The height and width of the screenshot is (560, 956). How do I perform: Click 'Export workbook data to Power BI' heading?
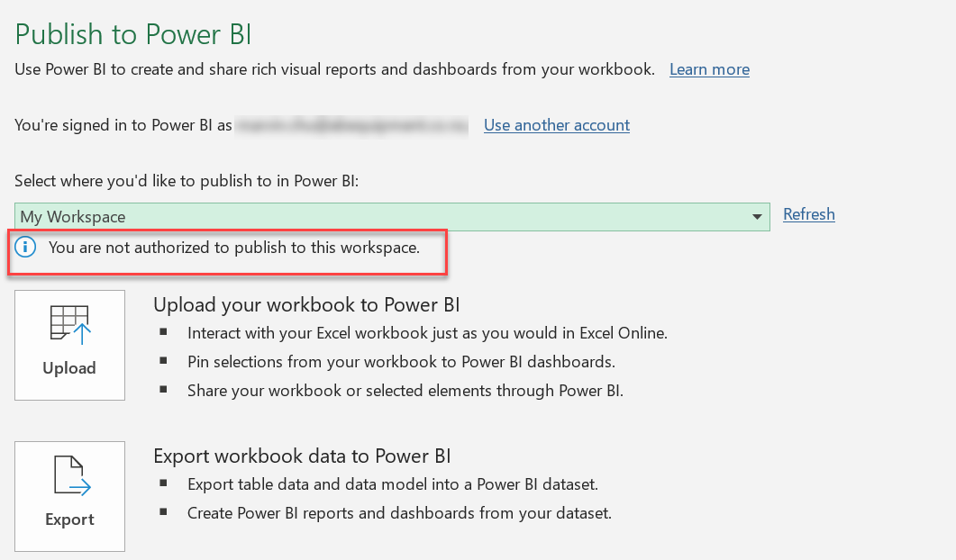[302, 456]
